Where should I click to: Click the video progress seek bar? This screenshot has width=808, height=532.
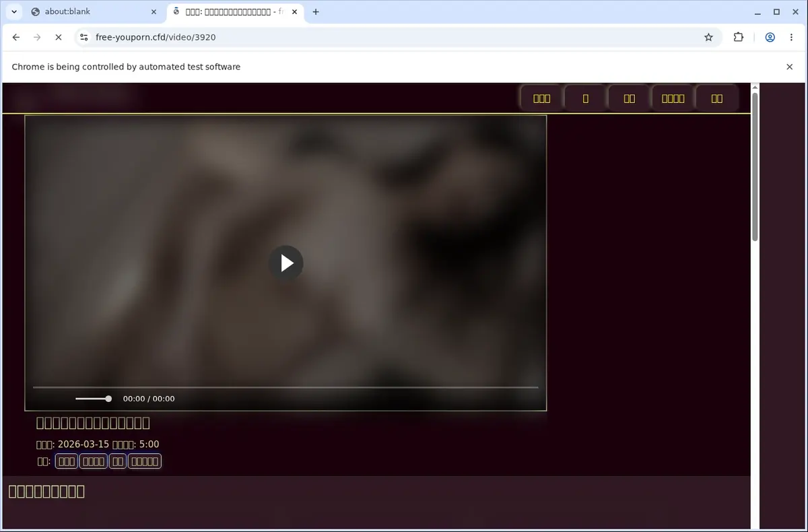(x=285, y=387)
